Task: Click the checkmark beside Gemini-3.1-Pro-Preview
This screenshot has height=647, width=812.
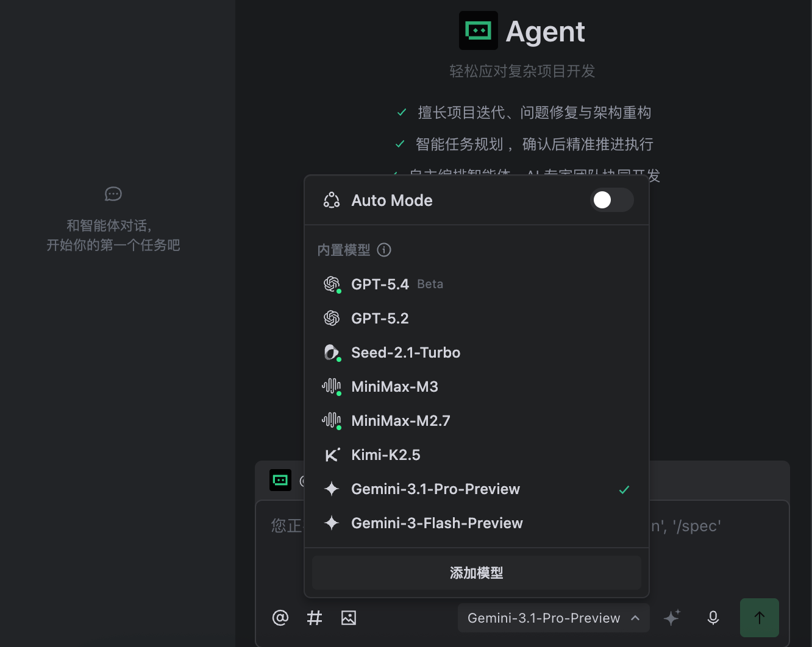Action: (x=624, y=489)
